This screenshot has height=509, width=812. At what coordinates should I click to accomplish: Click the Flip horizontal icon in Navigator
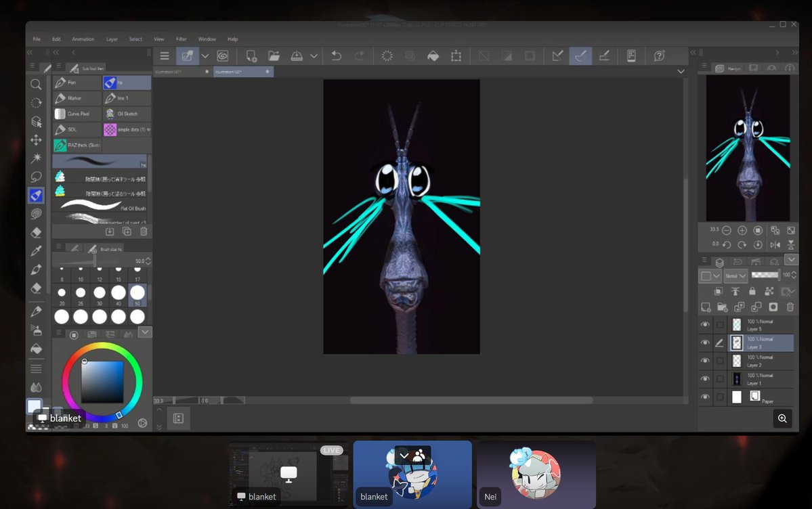tap(775, 245)
